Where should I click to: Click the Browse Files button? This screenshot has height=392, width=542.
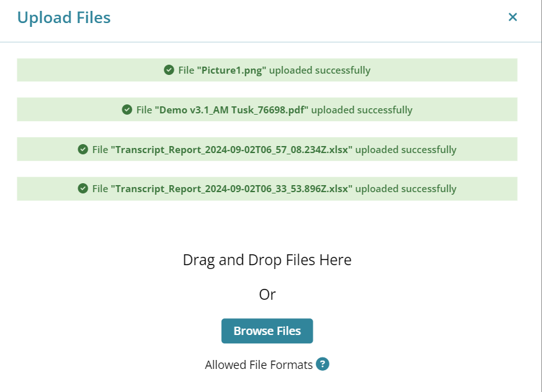[x=267, y=331]
